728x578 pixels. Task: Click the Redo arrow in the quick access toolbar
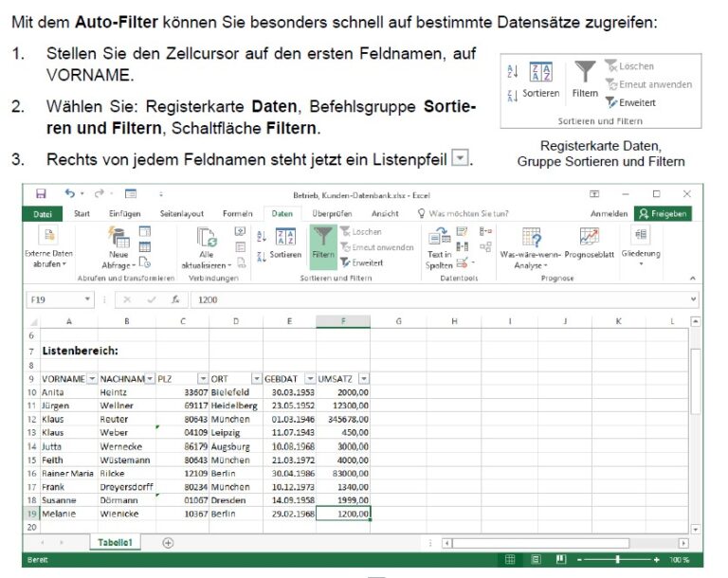tap(99, 193)
